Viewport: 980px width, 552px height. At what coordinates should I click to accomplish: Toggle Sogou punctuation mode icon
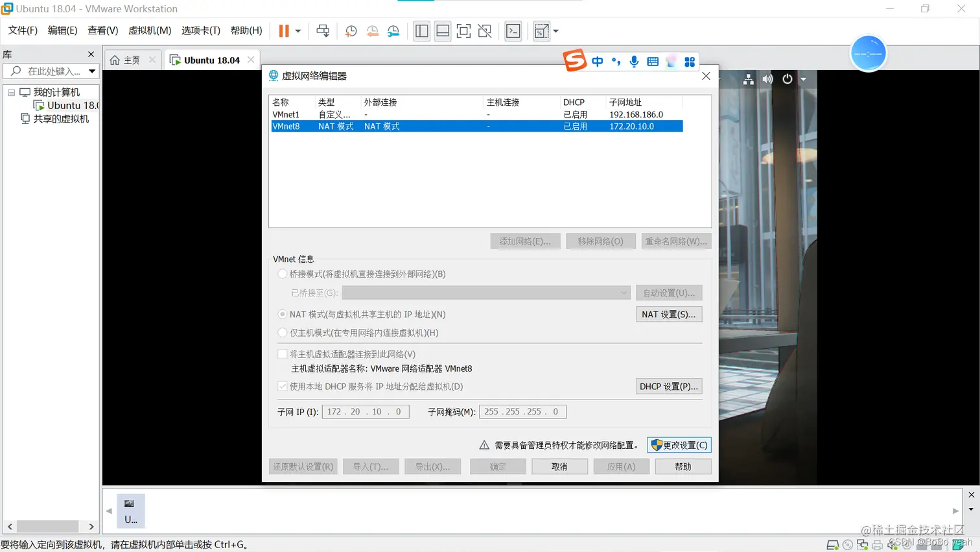(616, 61)
